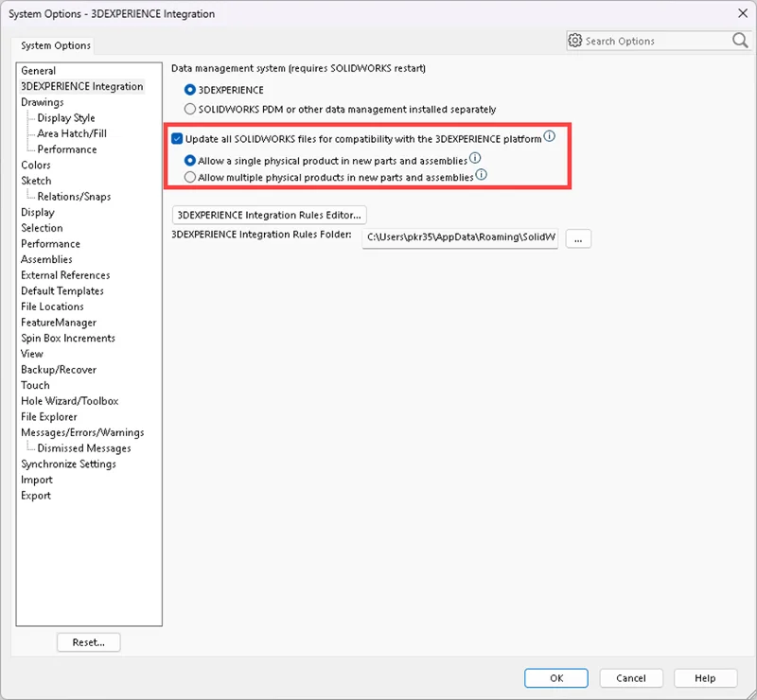Click info icon next to single physical product
The image size is (757, 700).
click(x=475, y=159)
